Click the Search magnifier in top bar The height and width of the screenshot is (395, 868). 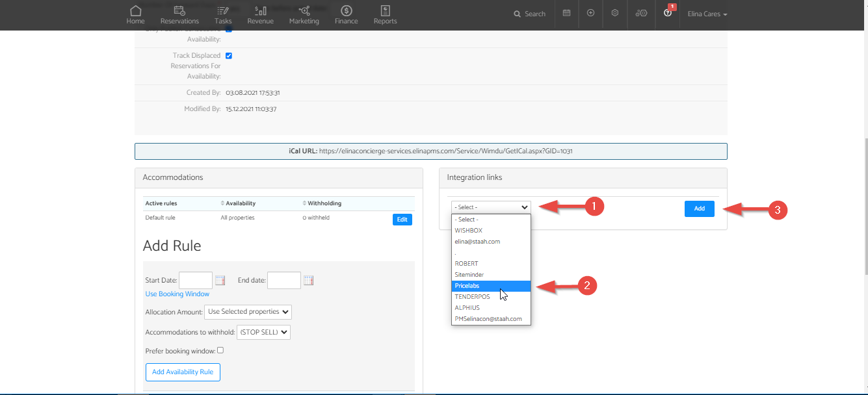529,14
